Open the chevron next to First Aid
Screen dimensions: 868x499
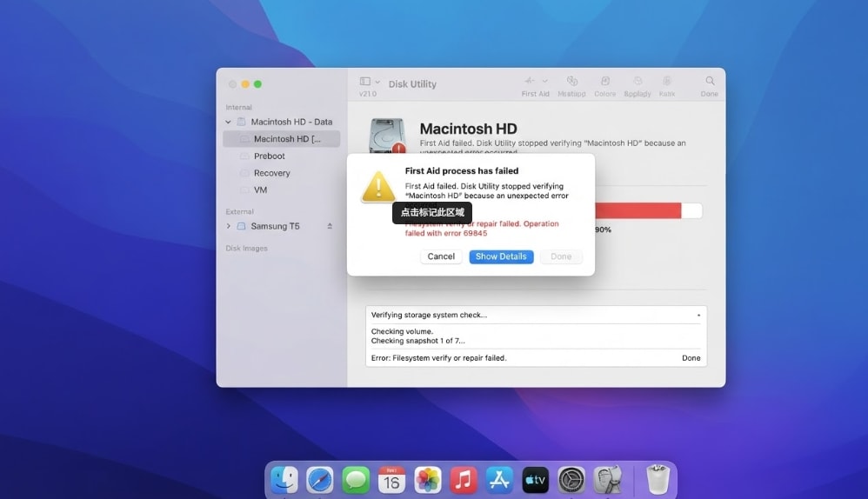544,82
